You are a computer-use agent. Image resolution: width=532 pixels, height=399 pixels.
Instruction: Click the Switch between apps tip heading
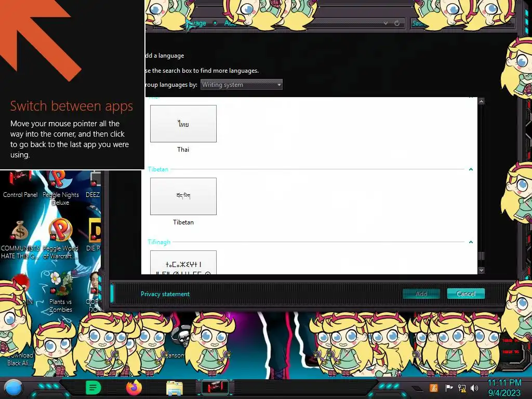tap(71, 106)
